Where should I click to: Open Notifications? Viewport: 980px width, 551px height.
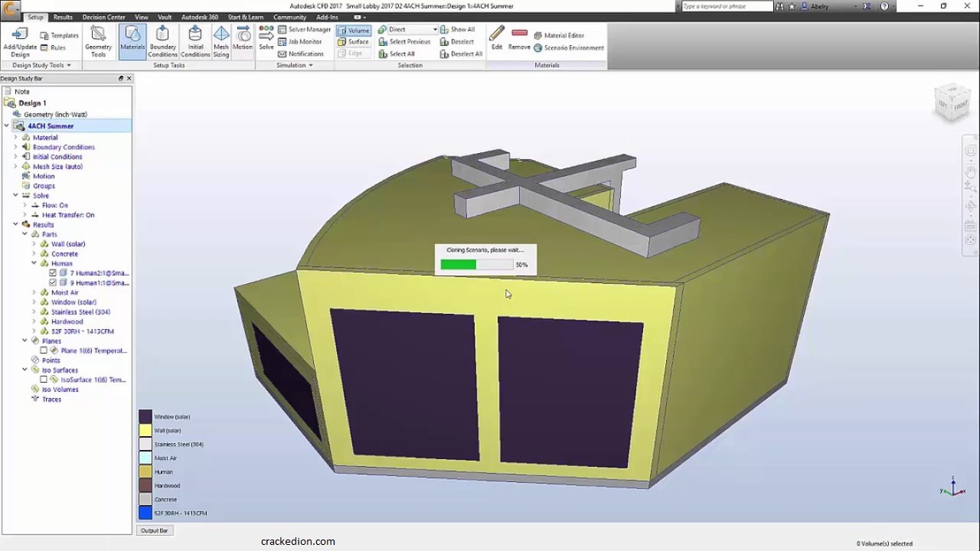click(300, 54)
